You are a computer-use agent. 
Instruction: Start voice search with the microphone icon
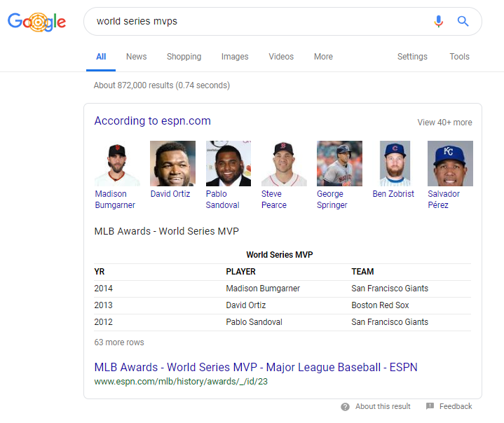pos(438,21)
